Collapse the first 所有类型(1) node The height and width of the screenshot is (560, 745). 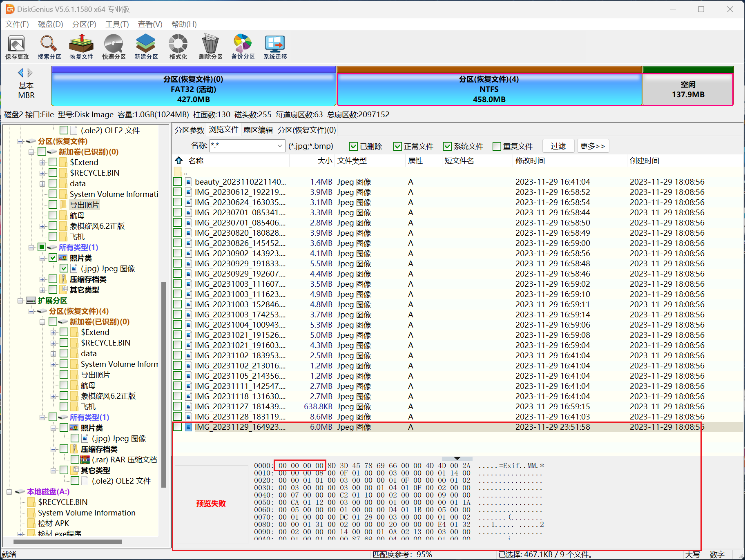pyautogui.click(x=31, y=248)
